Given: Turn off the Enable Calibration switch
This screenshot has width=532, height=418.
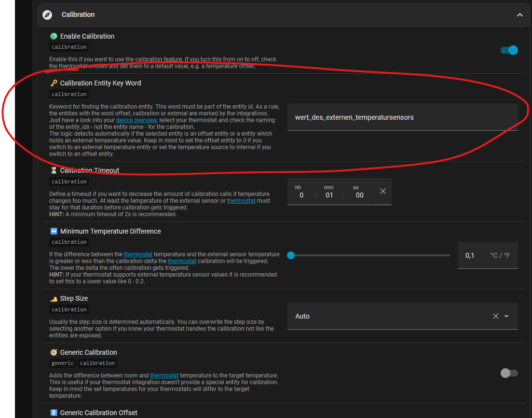Looking at the screenshot, I should point(509,50).
